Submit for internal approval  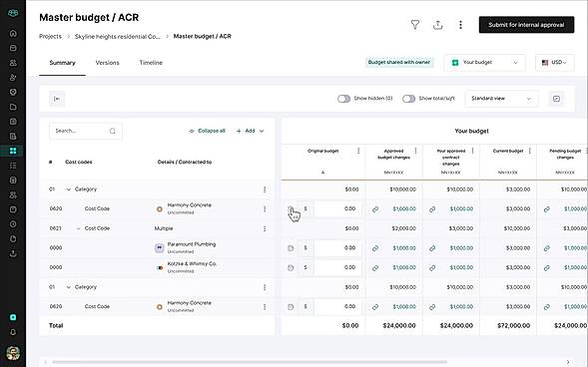tap(526, 25)
